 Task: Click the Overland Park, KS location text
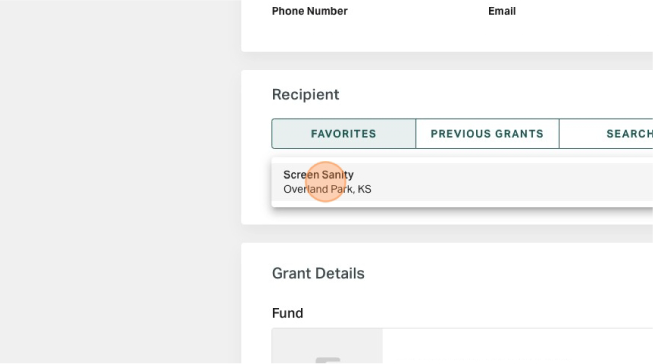point(327,189)
